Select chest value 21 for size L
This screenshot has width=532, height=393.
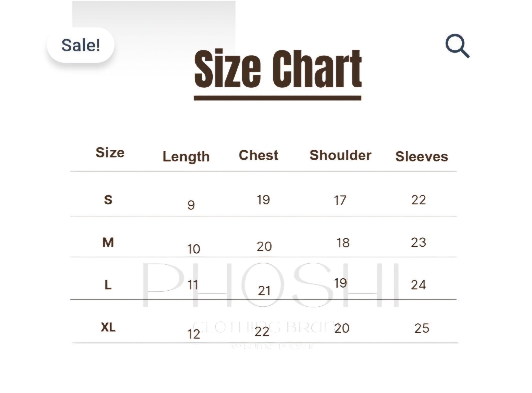(264, 291)
